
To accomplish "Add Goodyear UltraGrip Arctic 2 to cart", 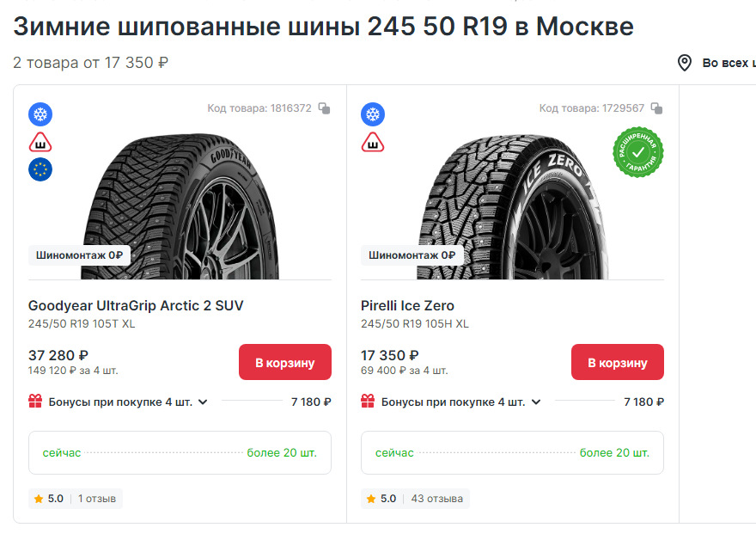I will coord(284,362).
